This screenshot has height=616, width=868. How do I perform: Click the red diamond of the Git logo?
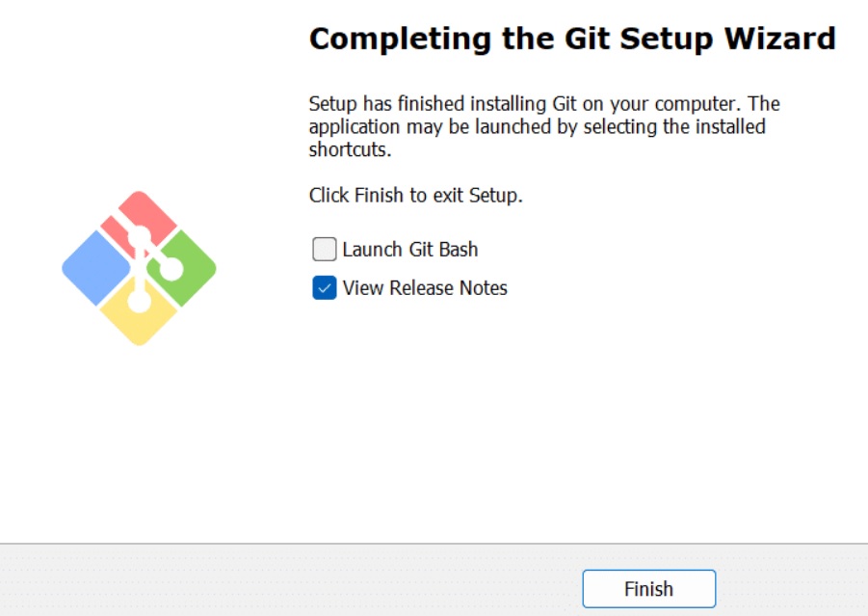coord(154,210)
